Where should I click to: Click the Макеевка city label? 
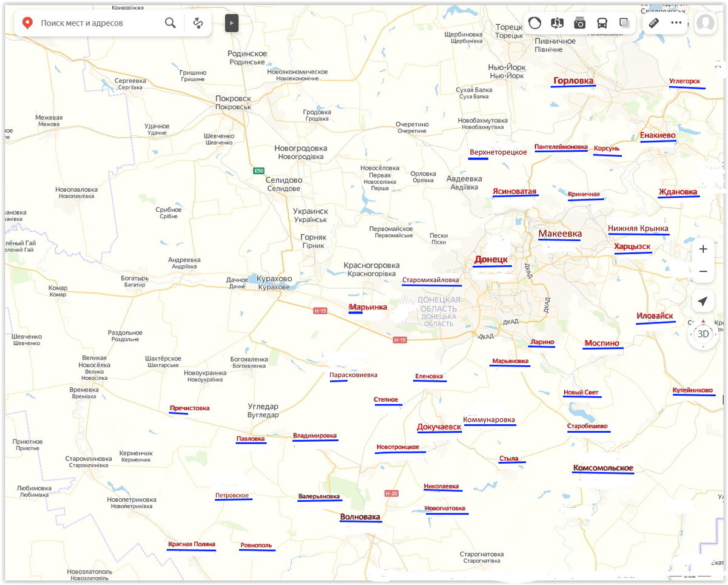point(560,234)
